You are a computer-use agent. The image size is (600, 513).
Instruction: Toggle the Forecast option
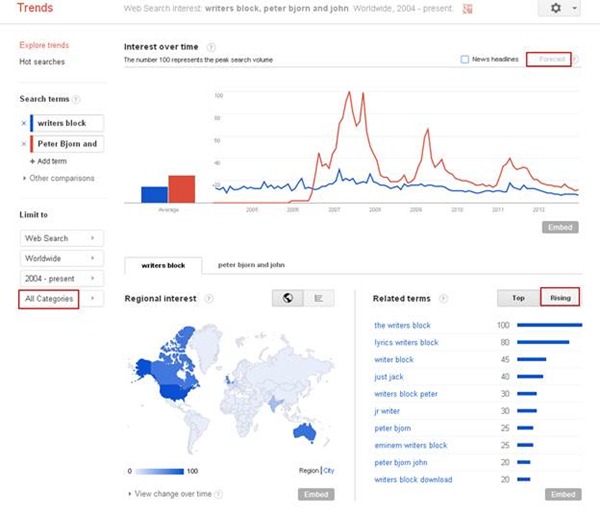click(x=550, y=59)
